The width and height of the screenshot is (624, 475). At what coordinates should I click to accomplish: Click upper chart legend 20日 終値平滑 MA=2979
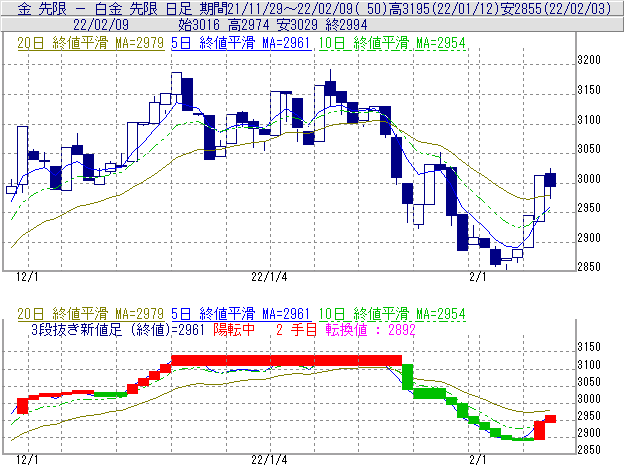(91, 43)
